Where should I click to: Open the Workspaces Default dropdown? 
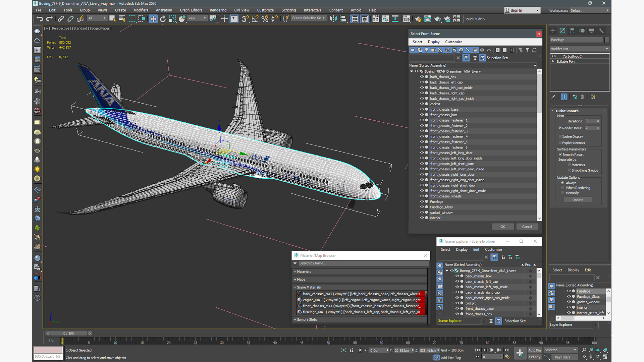[589, 10]
